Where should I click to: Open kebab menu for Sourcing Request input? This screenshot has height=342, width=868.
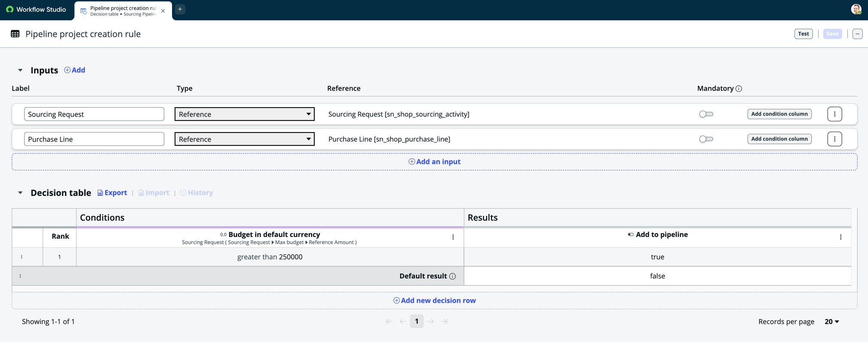834,114
